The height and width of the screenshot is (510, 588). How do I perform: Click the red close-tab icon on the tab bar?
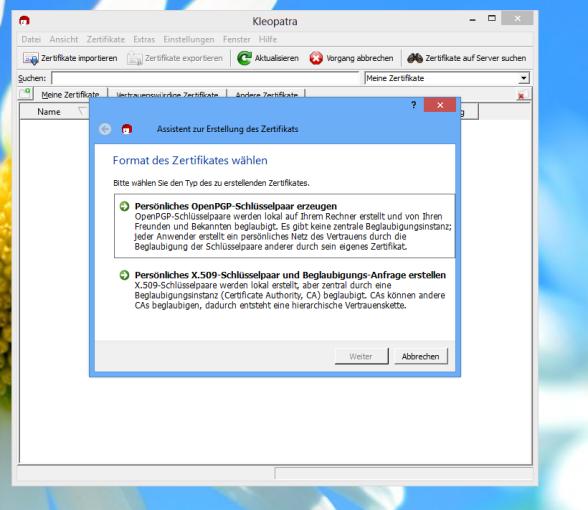click(521, 96)
